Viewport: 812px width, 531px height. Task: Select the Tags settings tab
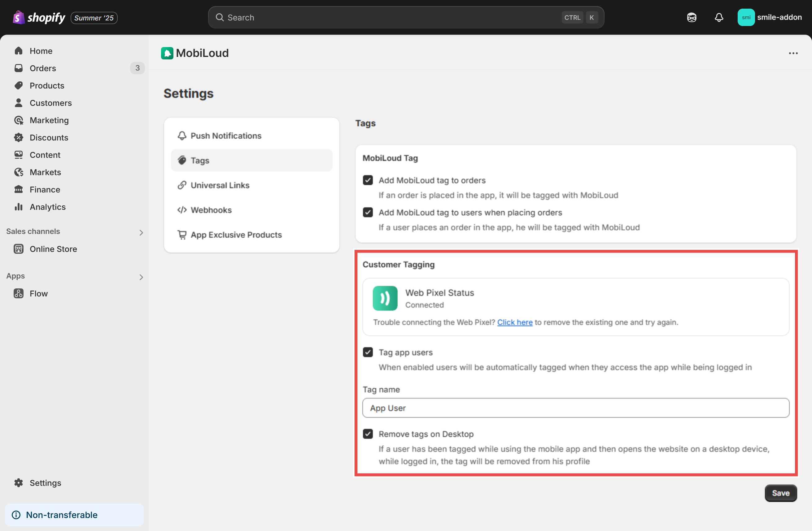click(251, 160)
